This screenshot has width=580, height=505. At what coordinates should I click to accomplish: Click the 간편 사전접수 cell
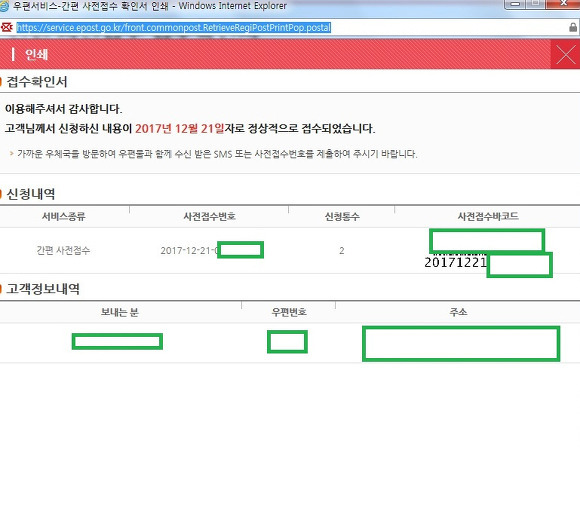point(63,250)
